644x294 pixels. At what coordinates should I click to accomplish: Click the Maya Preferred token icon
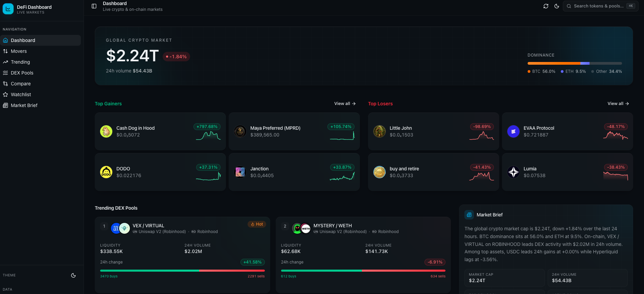[240, 131]
